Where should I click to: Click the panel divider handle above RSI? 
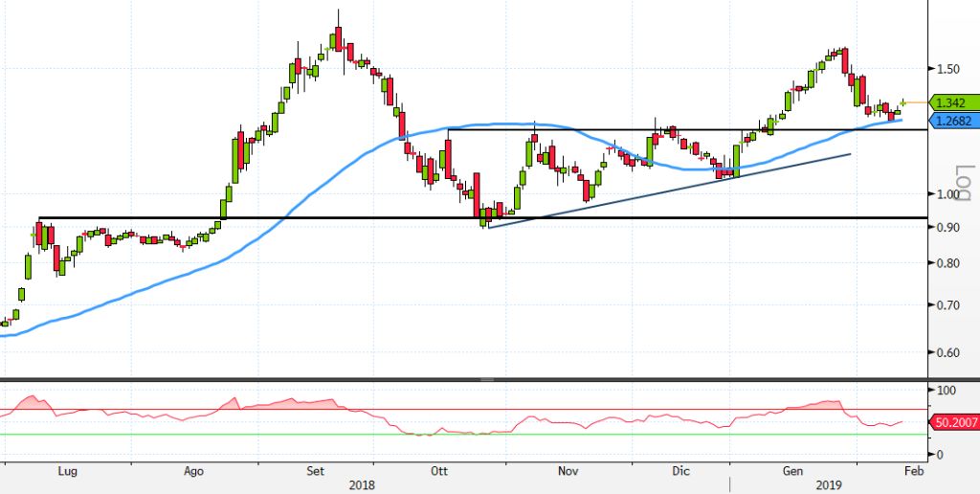pyautogui.click(x=488, y=380)
